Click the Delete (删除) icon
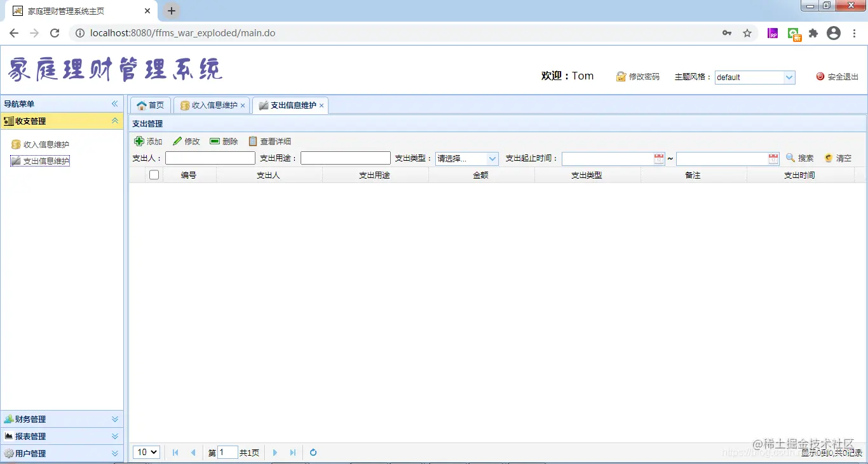The width and height of the screenshot is (868, 464). coord(216,141)
